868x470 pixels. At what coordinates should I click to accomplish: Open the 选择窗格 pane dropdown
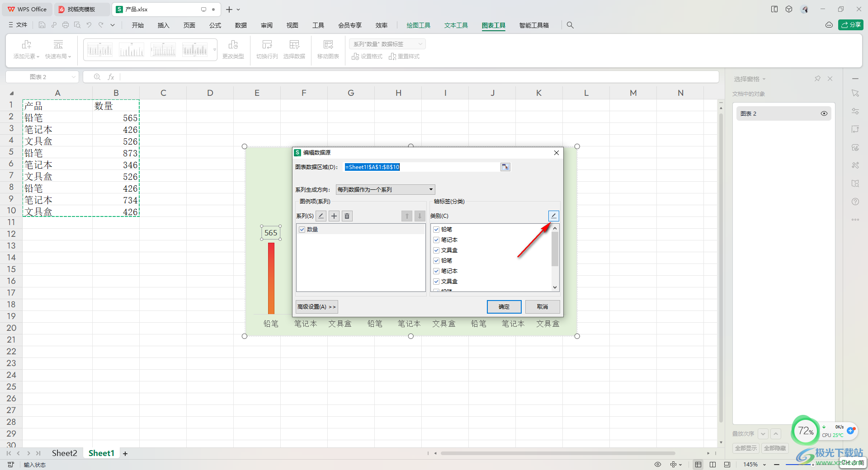tap(764, 79)
